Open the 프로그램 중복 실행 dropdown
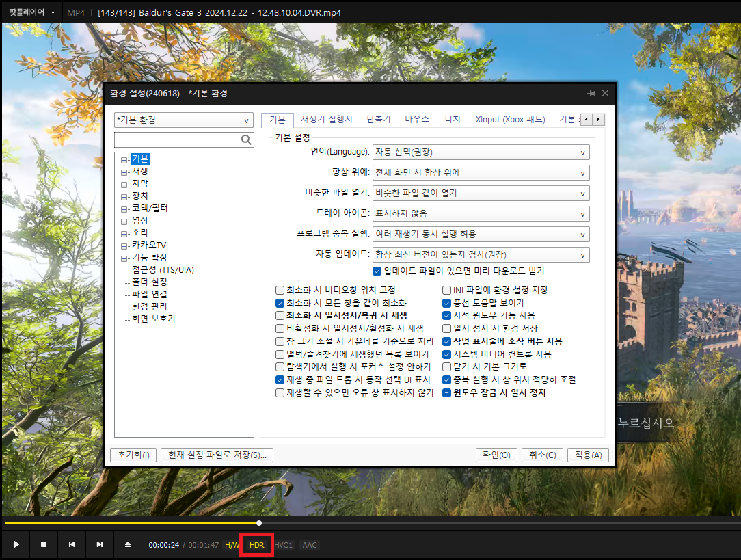This screenshot has width=741, height=560. [481, 234]
